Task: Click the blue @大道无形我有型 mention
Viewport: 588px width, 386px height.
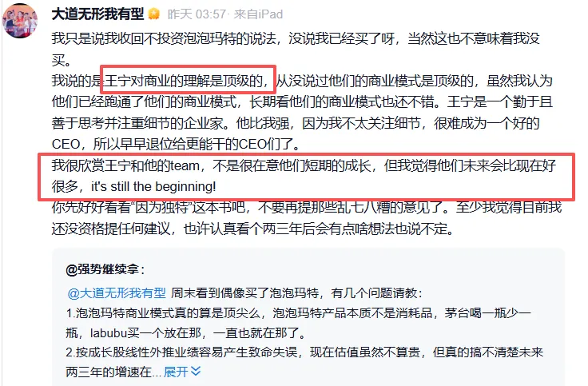Action: (117, 293)
